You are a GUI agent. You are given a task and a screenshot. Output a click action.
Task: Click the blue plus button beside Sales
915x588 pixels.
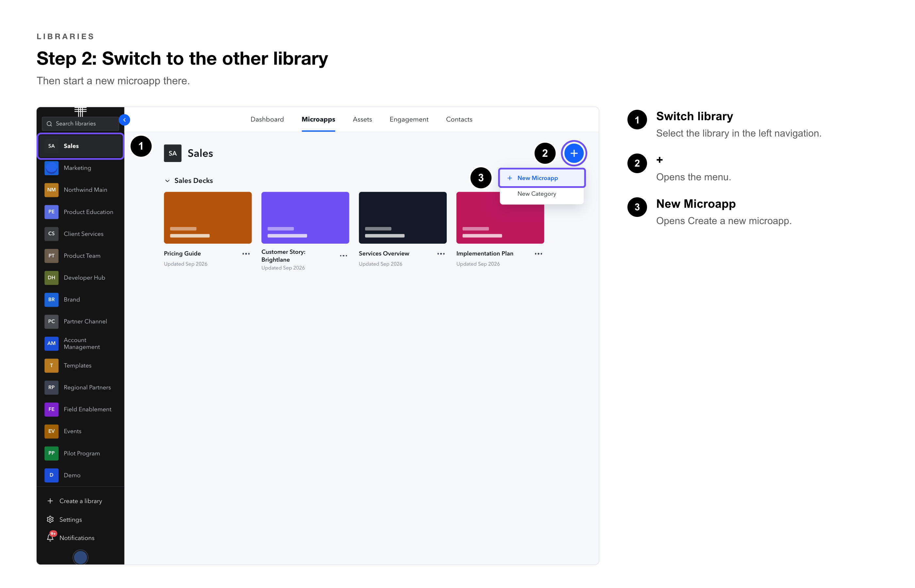tap(574, 154)
